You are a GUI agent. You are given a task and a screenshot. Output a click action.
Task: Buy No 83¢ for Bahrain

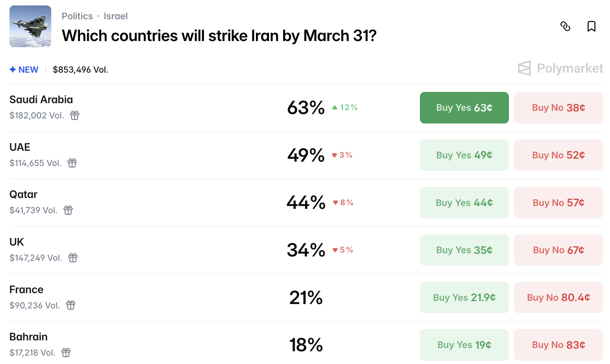pyautogui.click(x=558, y=345)
